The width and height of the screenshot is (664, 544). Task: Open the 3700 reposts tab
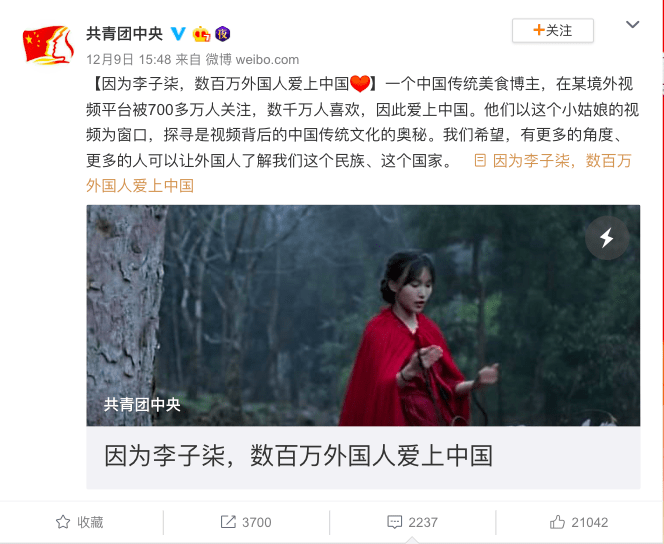246,522
